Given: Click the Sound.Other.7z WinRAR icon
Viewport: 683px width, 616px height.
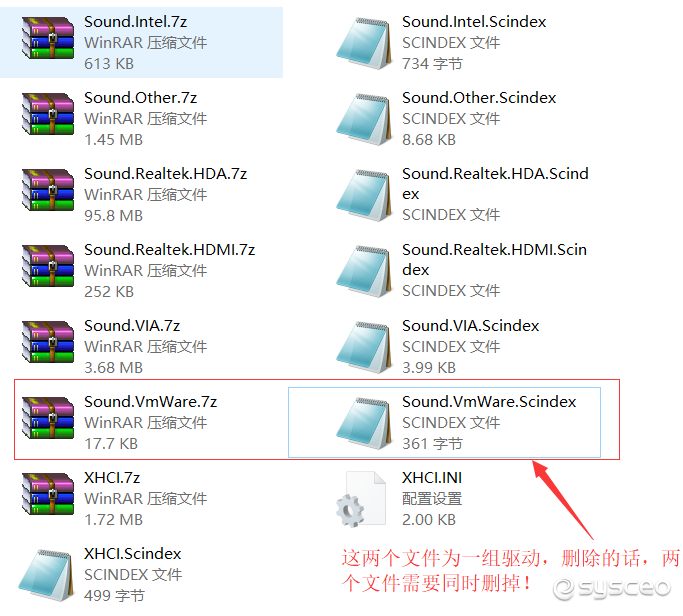Looking at the screenshot, I should click(48, 114).
